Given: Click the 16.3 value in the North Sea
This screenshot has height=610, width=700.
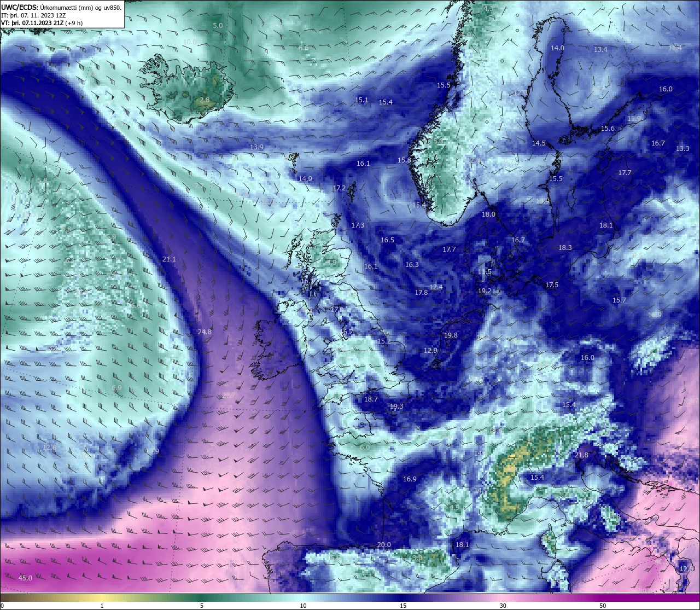Looking at the screenshot, I should (412, 264).
